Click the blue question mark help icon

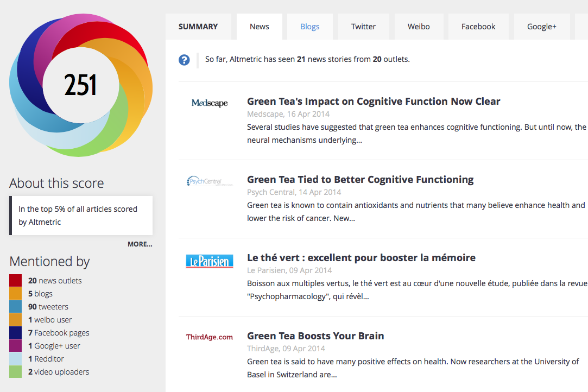point(184,60)
